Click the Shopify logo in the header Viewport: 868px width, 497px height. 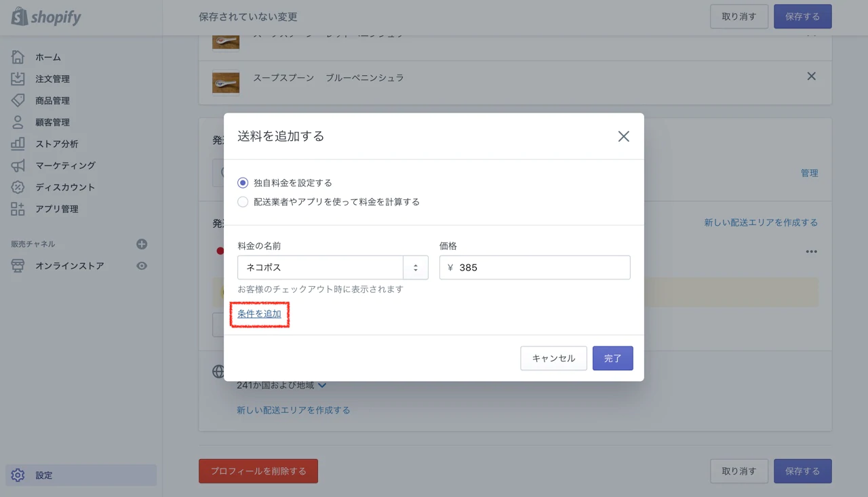coord(46,18)
